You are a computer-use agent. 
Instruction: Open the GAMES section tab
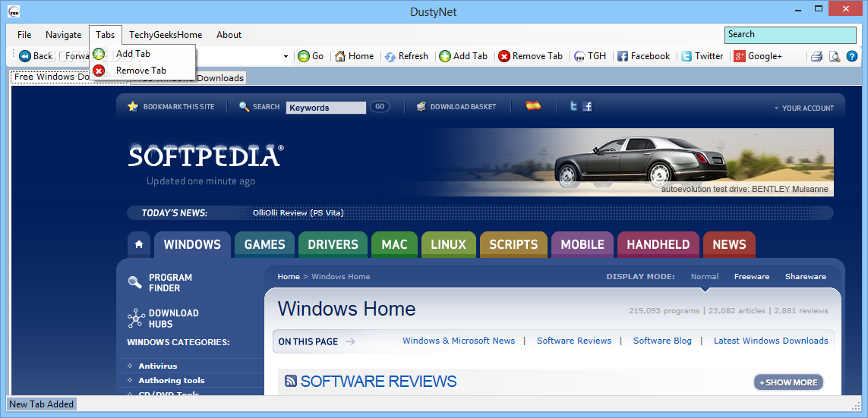[264, 244]
